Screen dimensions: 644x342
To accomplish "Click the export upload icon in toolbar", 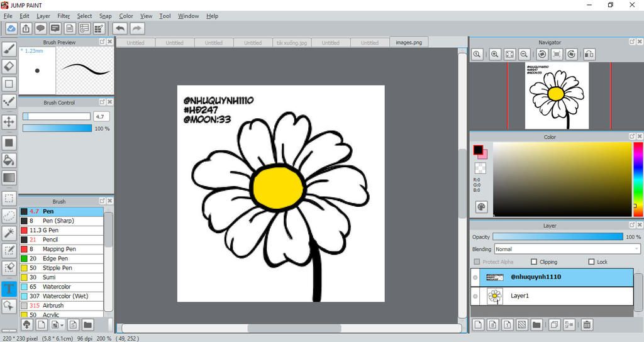I will [x=26, y=28].
